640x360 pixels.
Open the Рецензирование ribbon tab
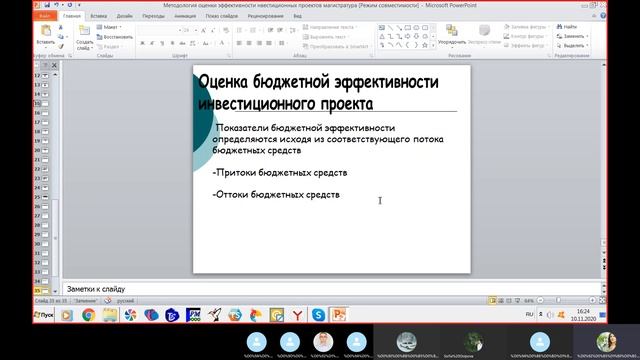coord(265,16)
